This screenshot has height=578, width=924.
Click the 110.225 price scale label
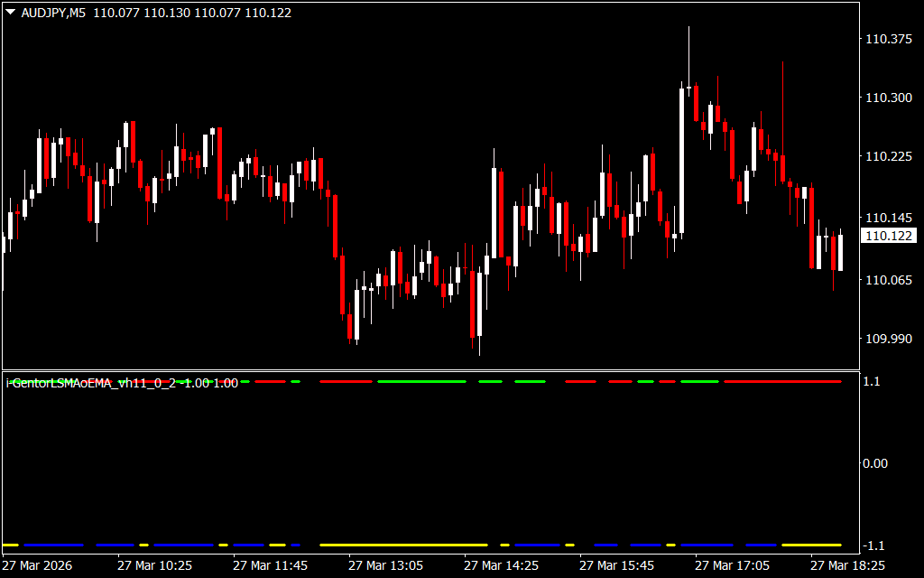point(887,156)
